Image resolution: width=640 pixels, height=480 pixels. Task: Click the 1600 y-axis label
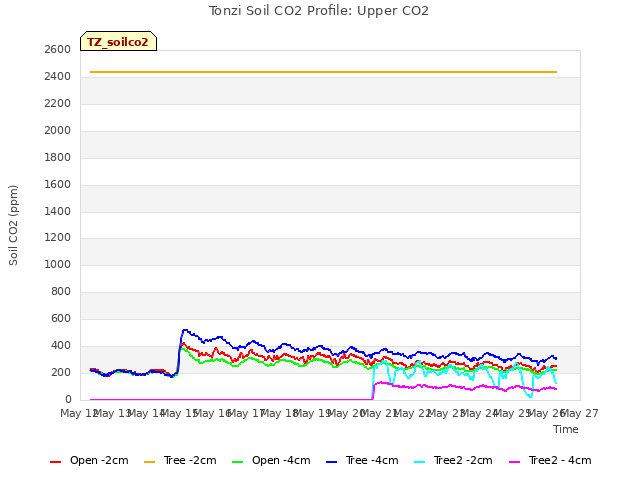[58, 184]
